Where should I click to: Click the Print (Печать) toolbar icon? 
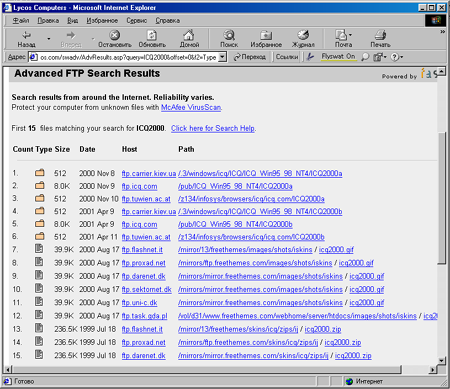click(x=380, y=35)
